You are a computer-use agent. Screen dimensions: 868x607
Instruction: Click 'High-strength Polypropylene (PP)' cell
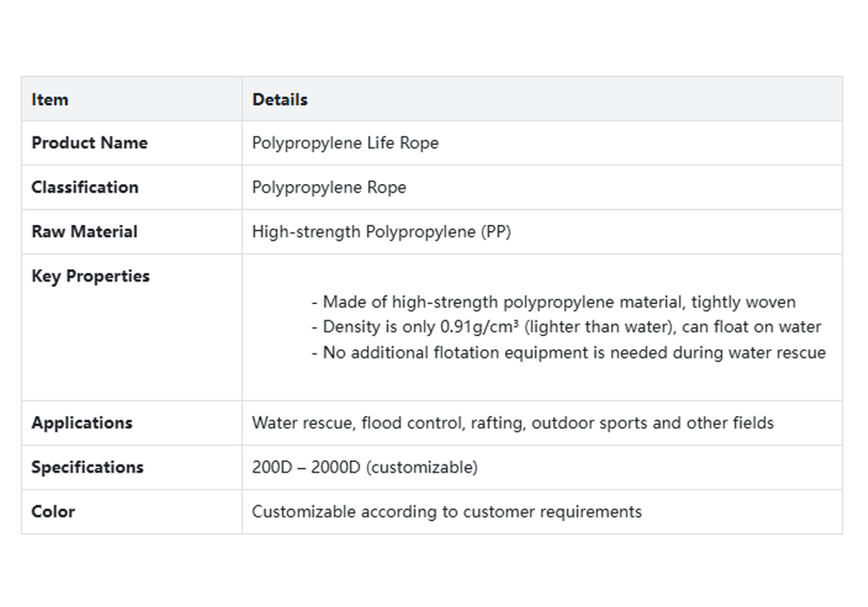click(381, 231)
